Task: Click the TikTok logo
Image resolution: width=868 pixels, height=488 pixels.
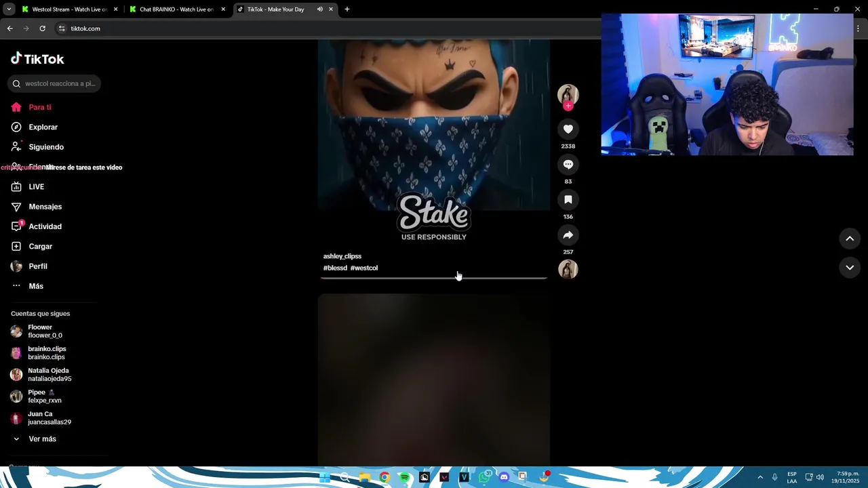Action: click(37, 59)
